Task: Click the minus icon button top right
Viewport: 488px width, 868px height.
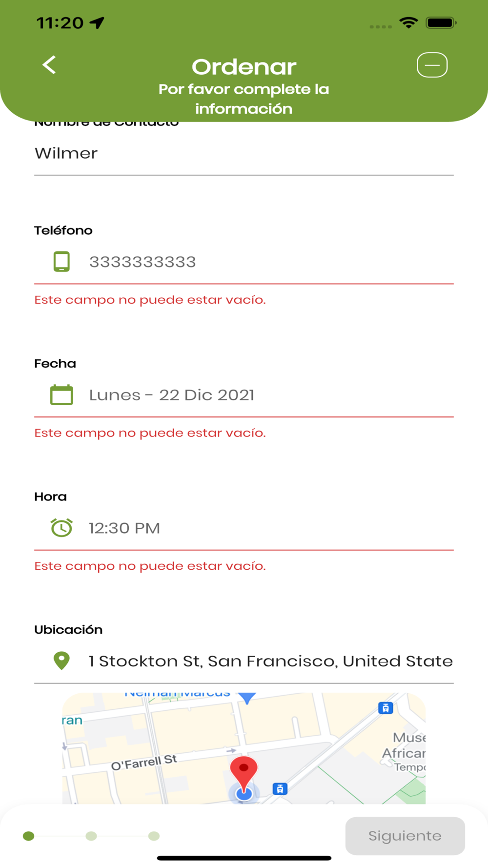Action: [x=432, y=65]
